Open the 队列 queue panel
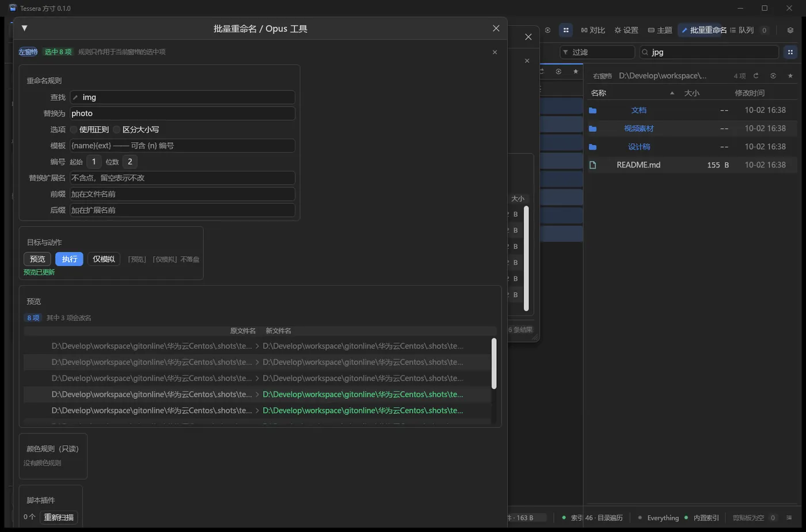This screenshot has width=806, height=532. (x=742, y=30)
